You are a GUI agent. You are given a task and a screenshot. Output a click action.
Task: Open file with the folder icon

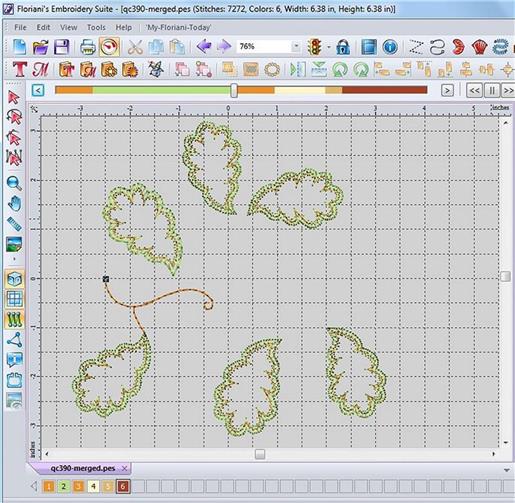[41, 47]
